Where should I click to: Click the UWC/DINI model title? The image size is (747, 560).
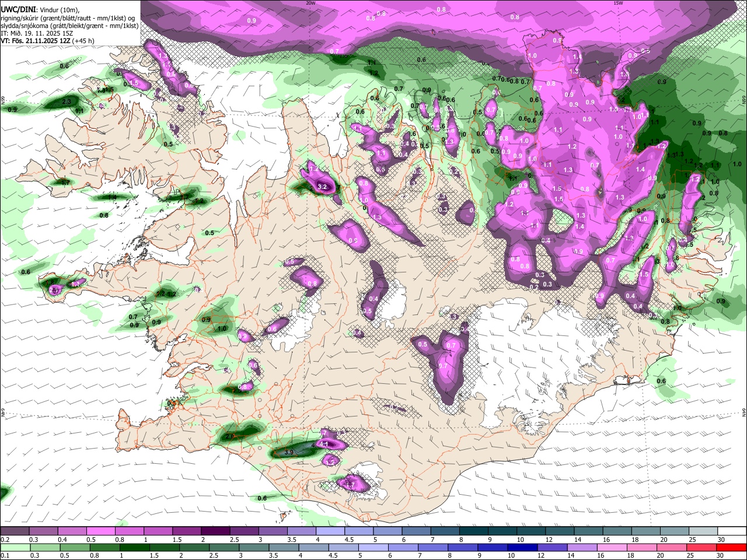point(18,9)
